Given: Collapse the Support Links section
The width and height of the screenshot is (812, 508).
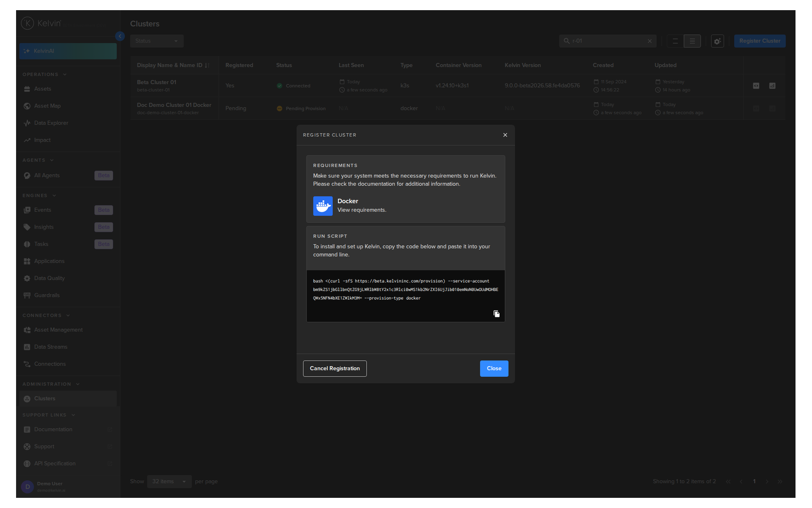Looking at the screenshot, I should (49, 415).
